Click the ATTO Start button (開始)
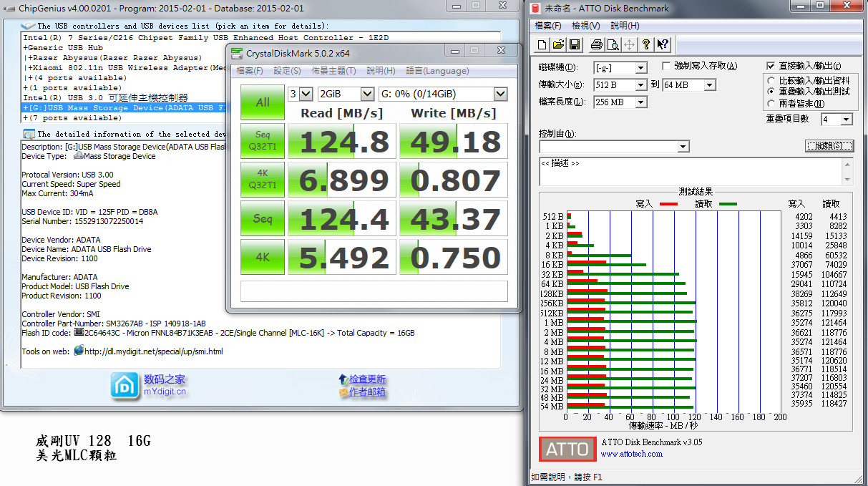 pos(829,146)
